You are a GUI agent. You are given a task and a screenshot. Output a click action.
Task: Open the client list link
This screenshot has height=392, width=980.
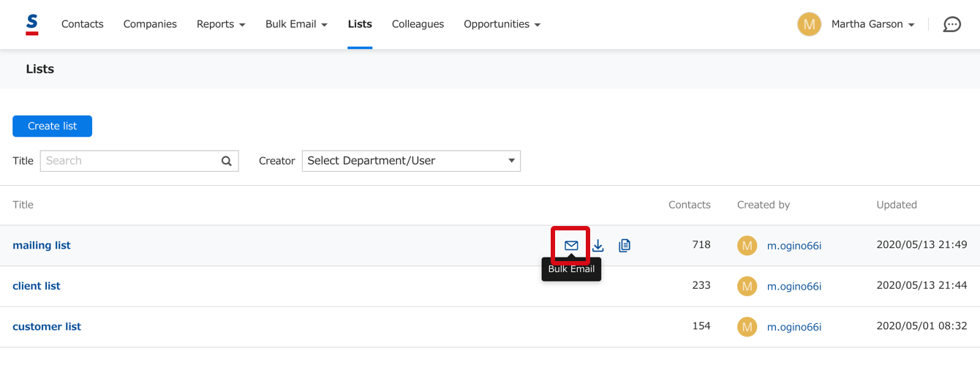tap(37, 286)
